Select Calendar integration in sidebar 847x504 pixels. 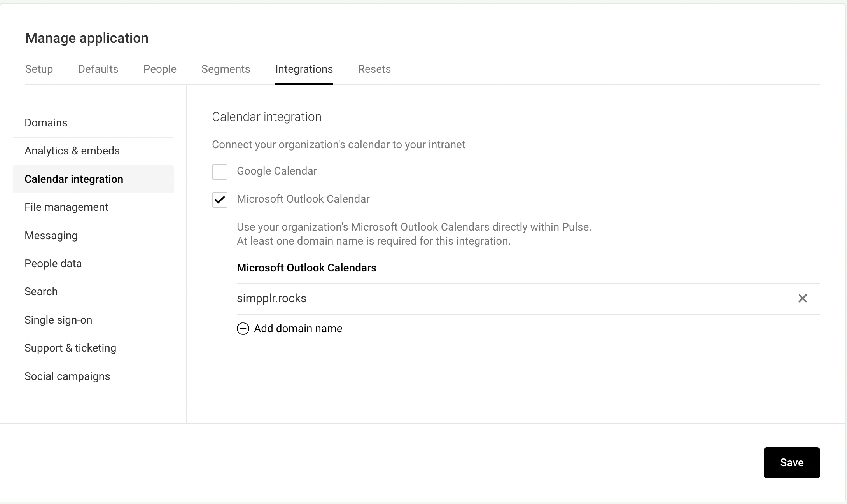tap(93, 179)
